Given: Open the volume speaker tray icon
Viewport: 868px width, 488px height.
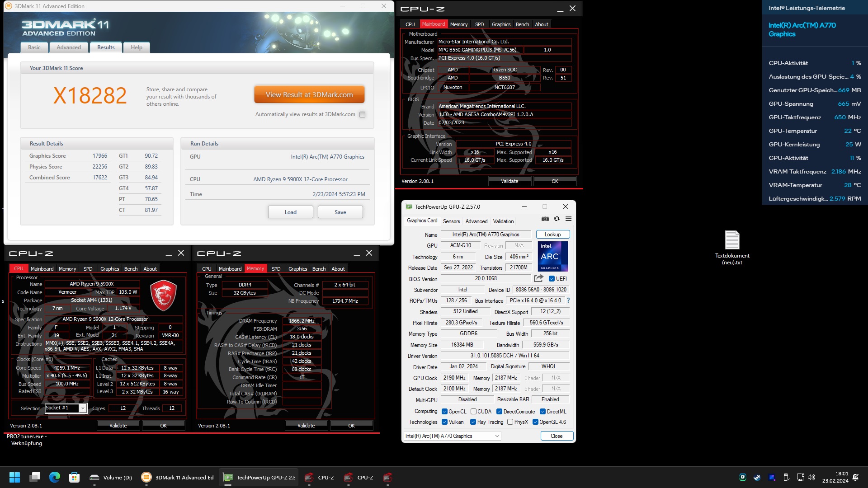Looking at the screenshot, I should [811, 477].
